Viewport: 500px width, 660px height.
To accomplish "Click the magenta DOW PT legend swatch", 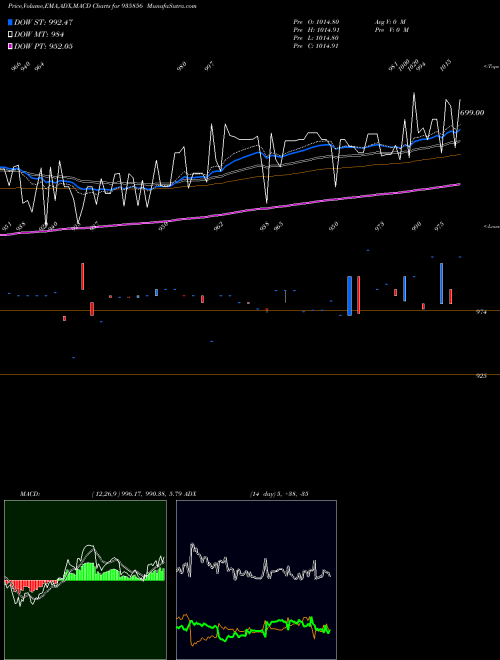I will pyautogui.click(x=10, y=46).
